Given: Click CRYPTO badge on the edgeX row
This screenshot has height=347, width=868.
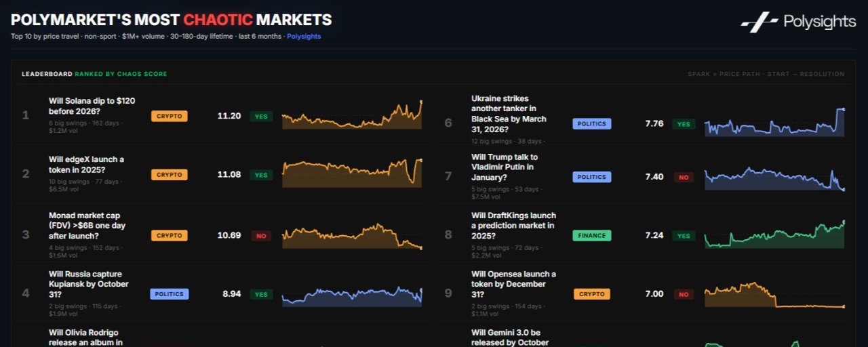Looking at the screenshot, I should (170, 174).
